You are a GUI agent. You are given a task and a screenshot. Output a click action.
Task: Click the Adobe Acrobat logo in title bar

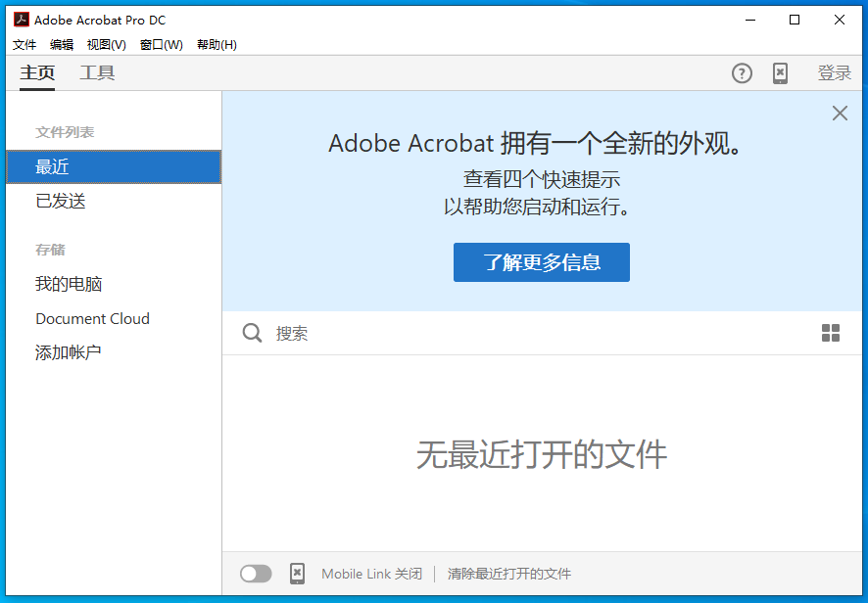[x=21, y=19]
